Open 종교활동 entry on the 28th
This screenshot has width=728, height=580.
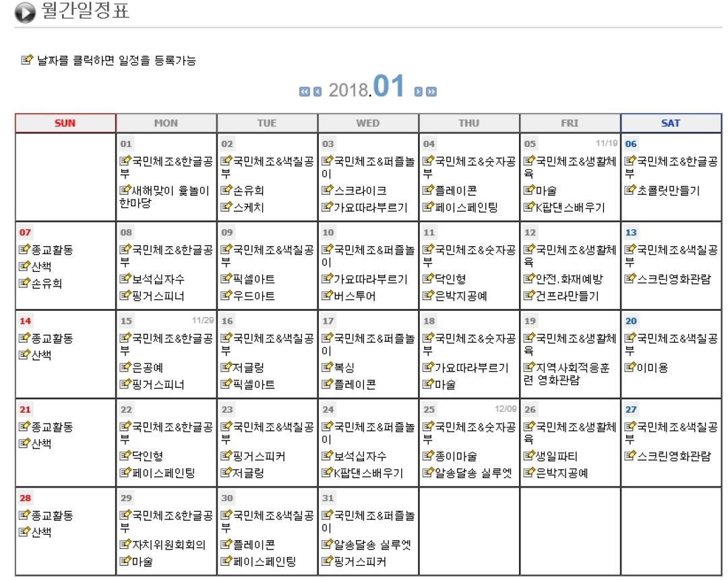(x=52, y=515)
